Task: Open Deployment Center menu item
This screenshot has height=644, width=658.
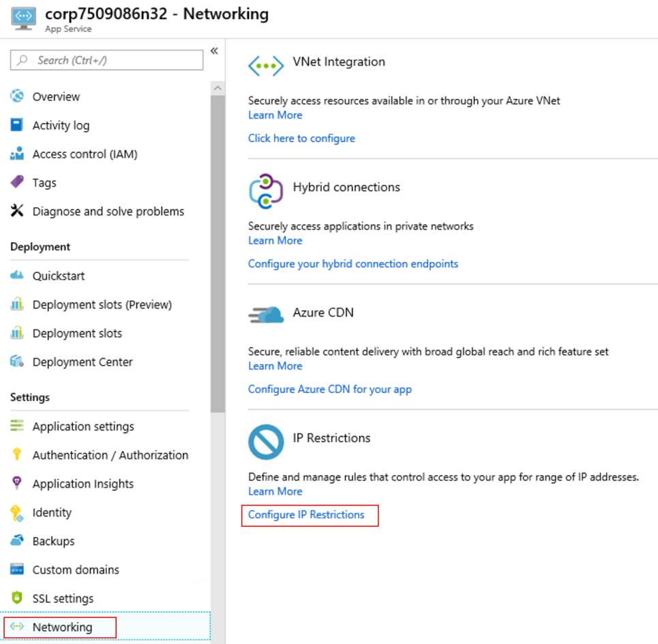Action: (83, 362)
